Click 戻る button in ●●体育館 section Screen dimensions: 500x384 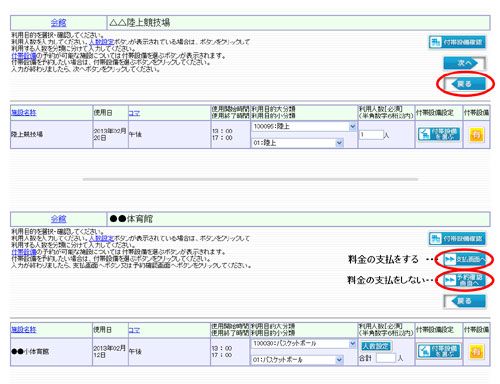coord(464,301)
